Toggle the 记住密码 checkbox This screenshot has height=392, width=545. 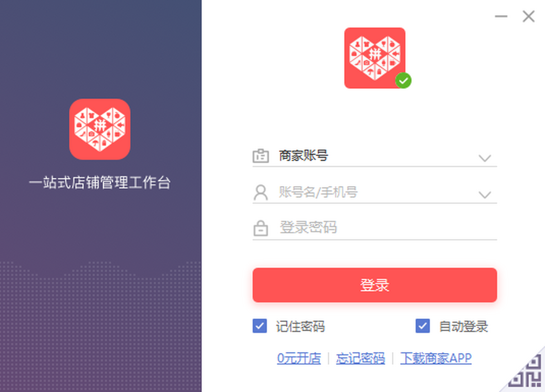click(260, 326)
